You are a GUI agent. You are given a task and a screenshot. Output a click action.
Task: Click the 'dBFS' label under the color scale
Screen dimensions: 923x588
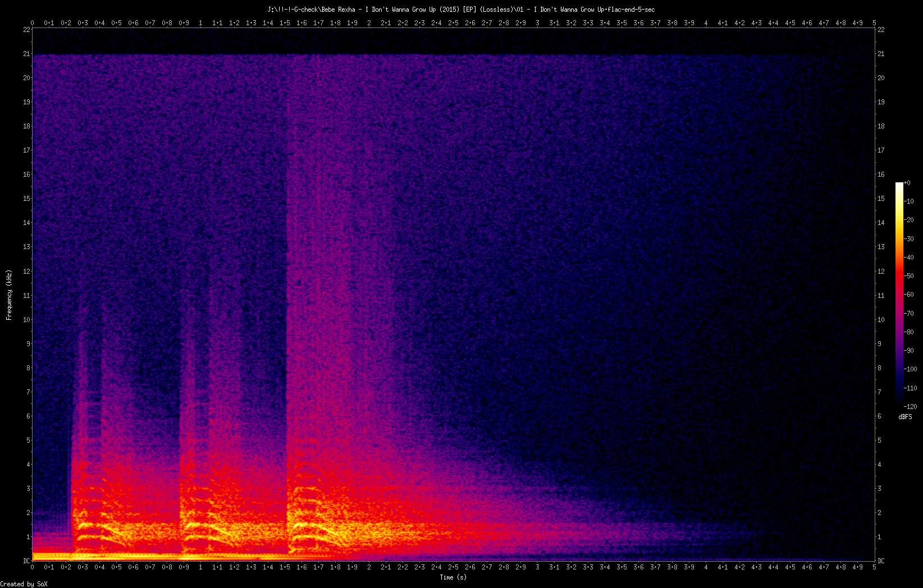click(905, 417)
